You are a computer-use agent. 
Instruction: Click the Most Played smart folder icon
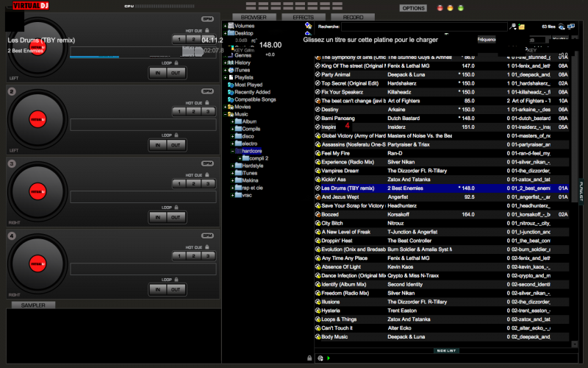(230, 85)
